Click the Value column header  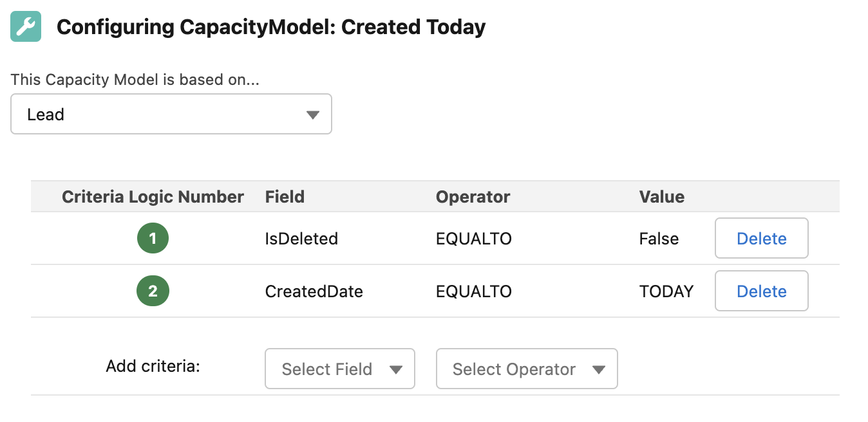[662, 197]
